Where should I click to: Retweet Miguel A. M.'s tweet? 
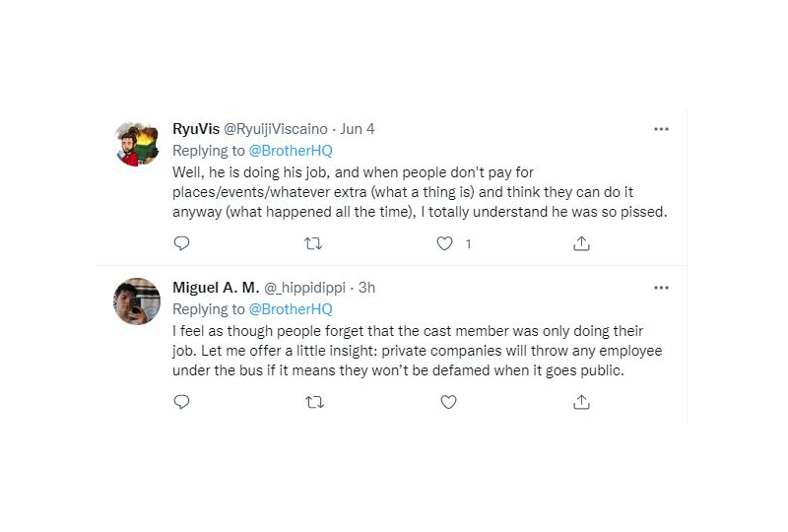point(314,402)
